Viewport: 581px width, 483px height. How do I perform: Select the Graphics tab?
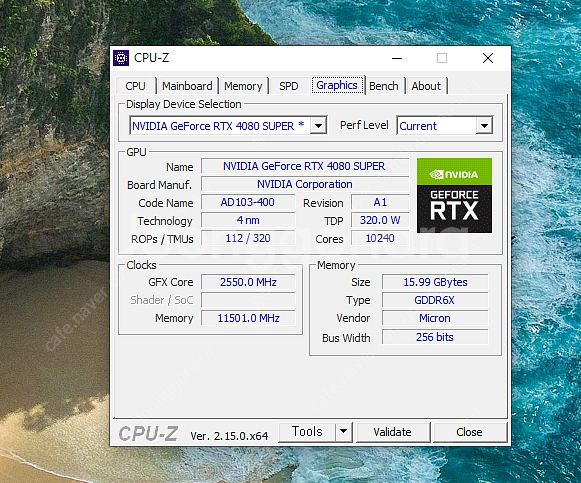[337, 85]
